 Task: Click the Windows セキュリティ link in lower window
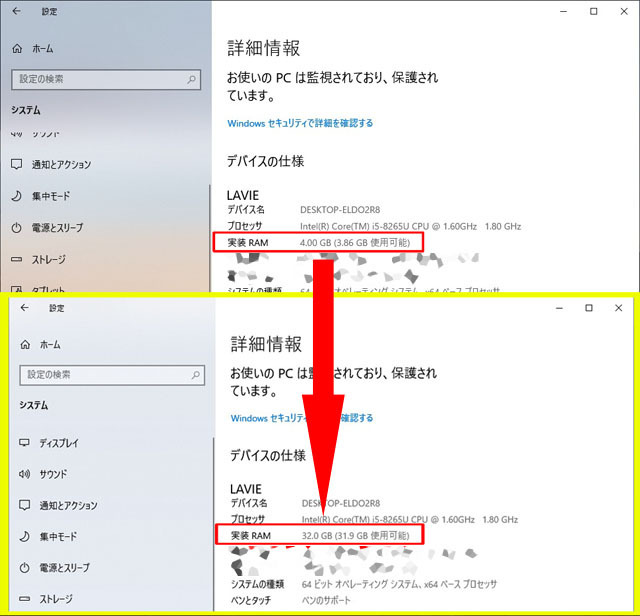pos(302,418)
